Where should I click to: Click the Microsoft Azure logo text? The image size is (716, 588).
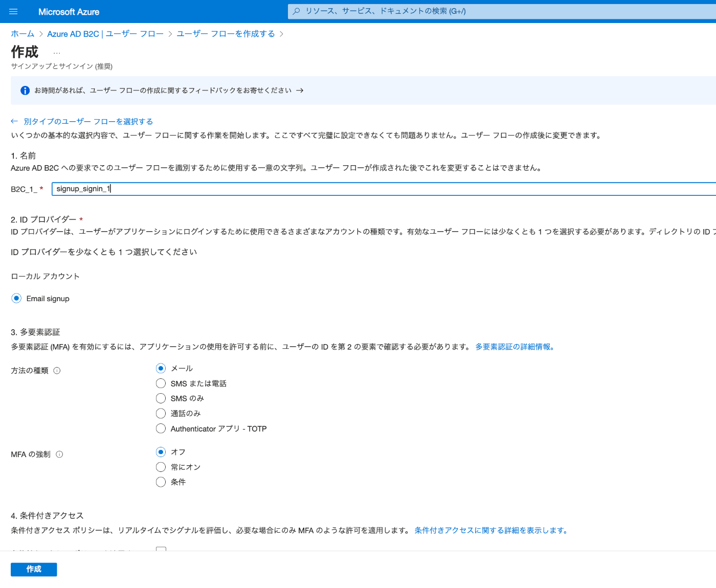click(x=69, y=11)
